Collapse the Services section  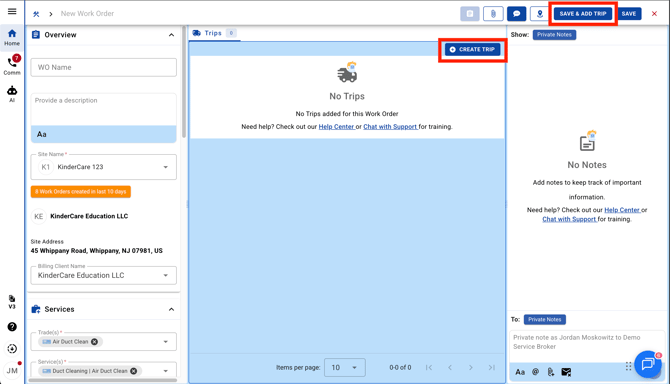click(x=171, y=309)
